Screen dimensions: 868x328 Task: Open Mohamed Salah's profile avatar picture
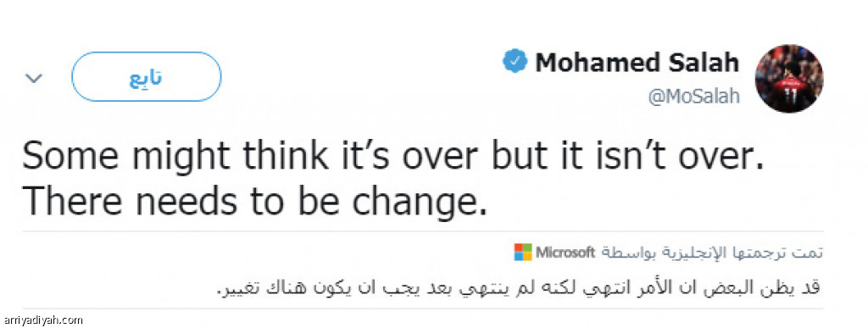(x=789, y=79)
